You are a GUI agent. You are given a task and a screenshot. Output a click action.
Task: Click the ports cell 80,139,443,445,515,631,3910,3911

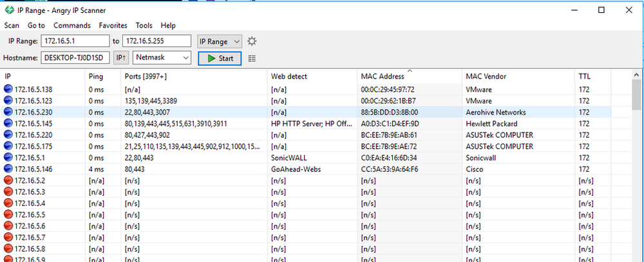pyautogui.click(x=176, y=124)
